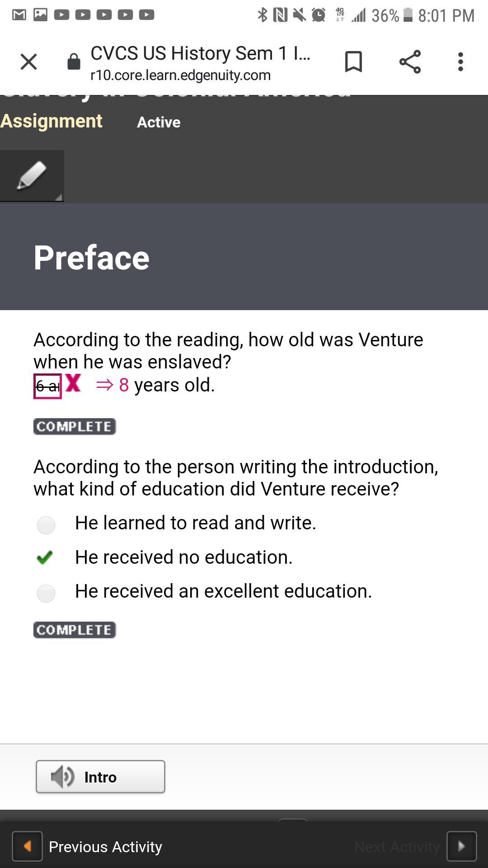
Task: Tap the pencil tool's corner expand triangle
Action: [x=58, y=197]
